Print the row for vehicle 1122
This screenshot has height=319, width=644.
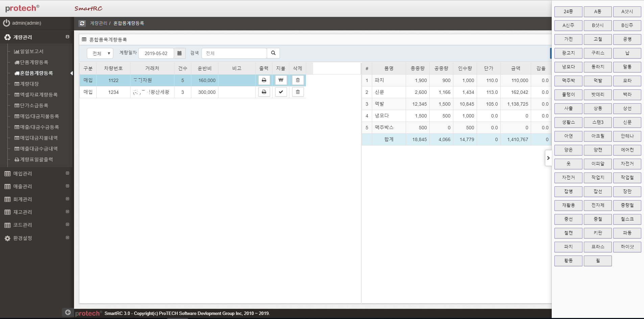(264, 80)
